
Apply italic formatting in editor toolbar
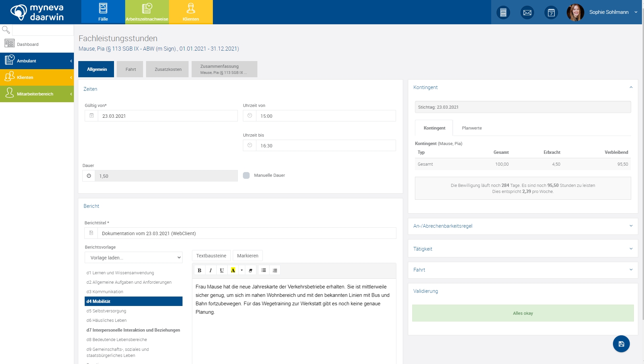211,270
